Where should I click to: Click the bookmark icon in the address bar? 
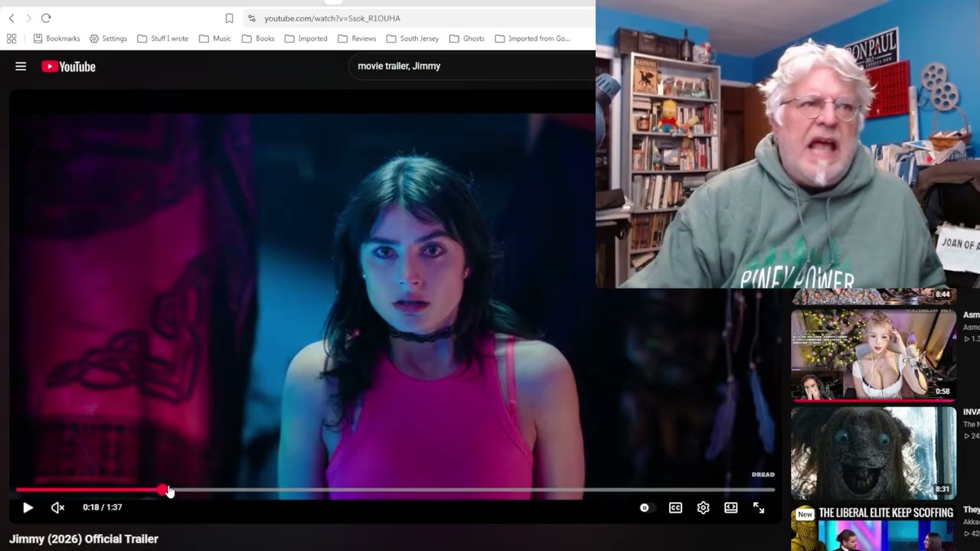[229, 18]
